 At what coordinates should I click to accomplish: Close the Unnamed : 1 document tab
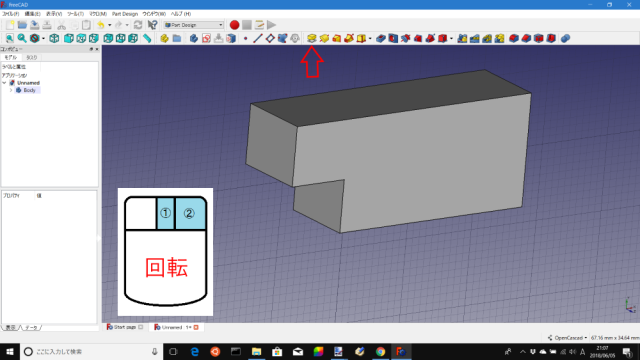(196, 327)
